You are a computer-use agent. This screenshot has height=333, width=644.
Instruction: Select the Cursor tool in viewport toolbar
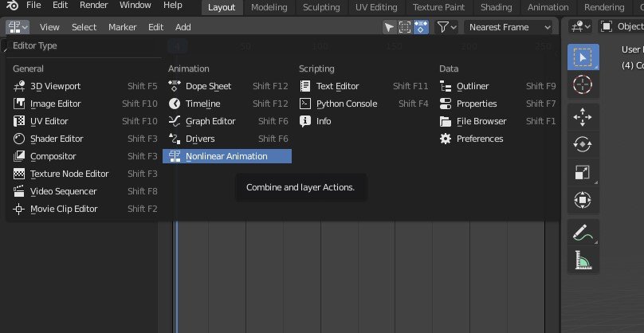(583, 84)
